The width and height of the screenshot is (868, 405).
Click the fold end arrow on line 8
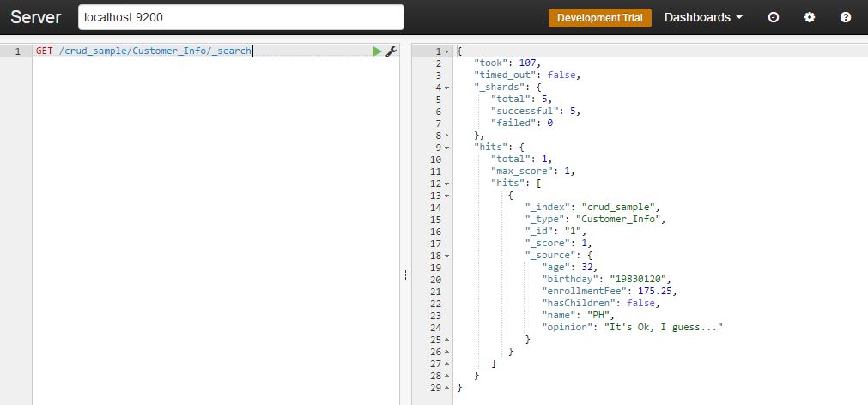(447, 136)
